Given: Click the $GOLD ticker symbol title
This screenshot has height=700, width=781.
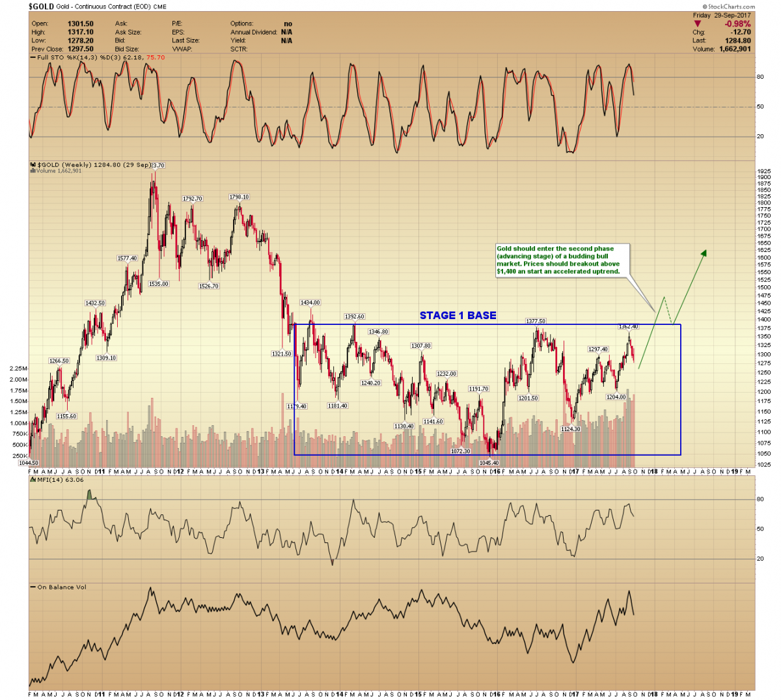Looking at the screenshot, I should click(x=41, y=7).
